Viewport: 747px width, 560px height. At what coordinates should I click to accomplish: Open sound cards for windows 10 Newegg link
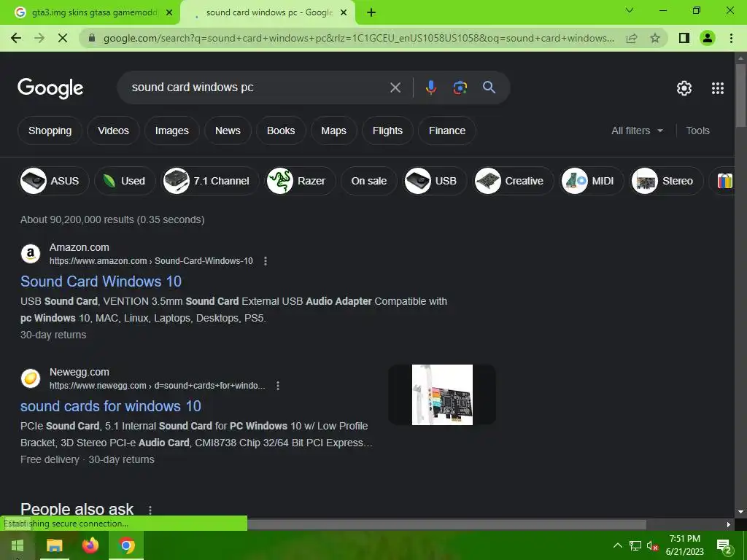111,406
